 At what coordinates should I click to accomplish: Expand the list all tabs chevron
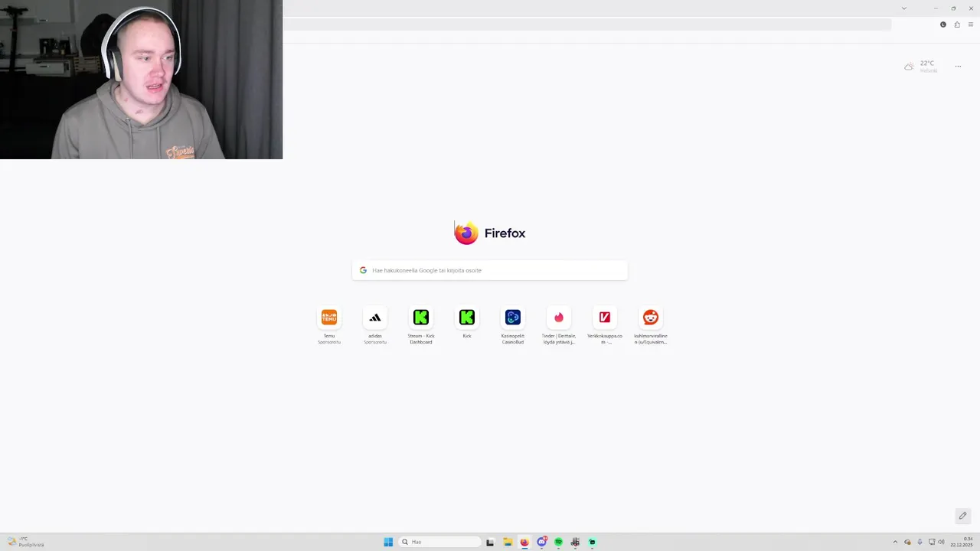[x=904, y=8]
